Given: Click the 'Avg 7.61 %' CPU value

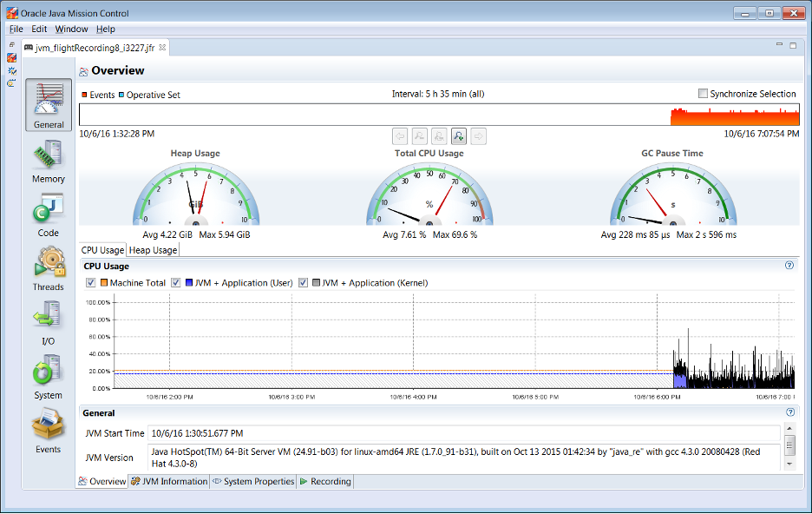Looking at the screenshot, I should pos(404,234).
